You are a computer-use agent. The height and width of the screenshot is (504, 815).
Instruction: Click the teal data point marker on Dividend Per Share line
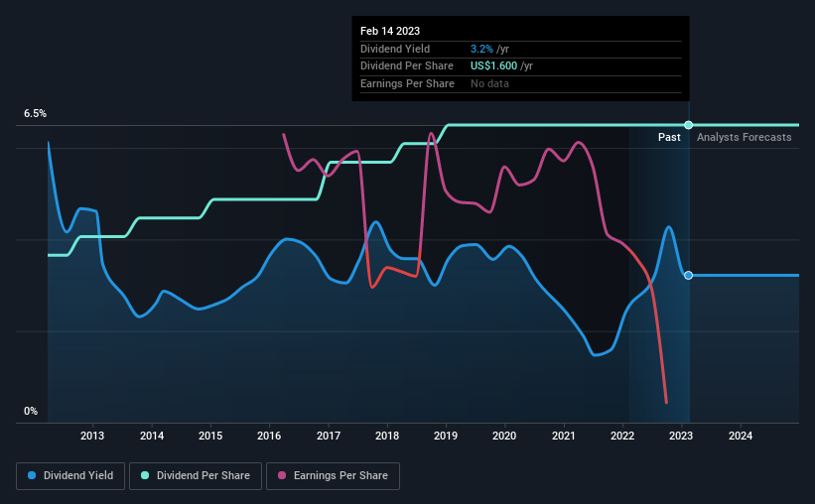click(688, 125)
